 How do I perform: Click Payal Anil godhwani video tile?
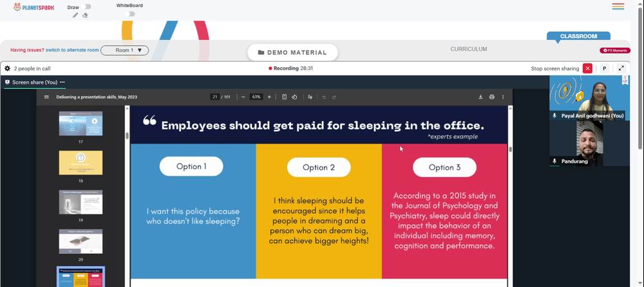point(589,98)
